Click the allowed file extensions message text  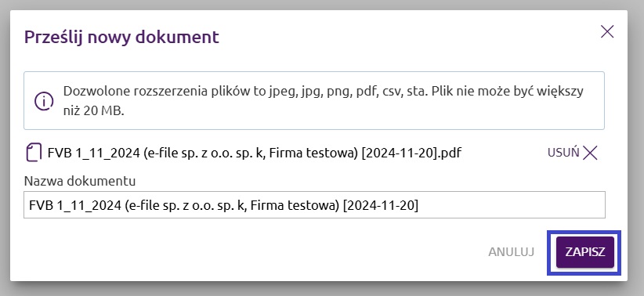323,101
